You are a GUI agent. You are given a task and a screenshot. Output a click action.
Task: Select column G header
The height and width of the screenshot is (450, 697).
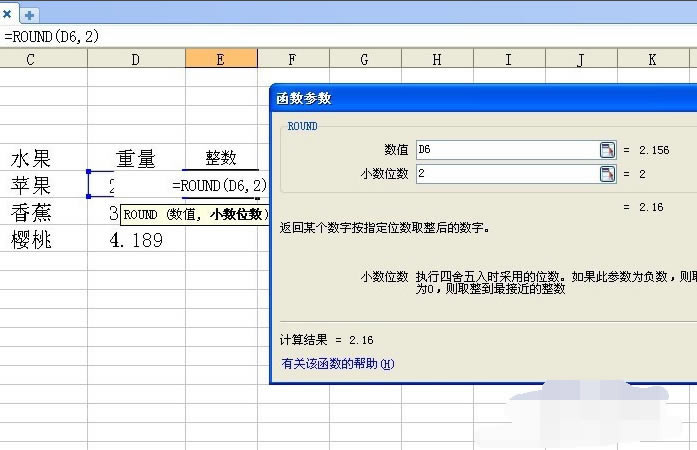coord(365,59)
